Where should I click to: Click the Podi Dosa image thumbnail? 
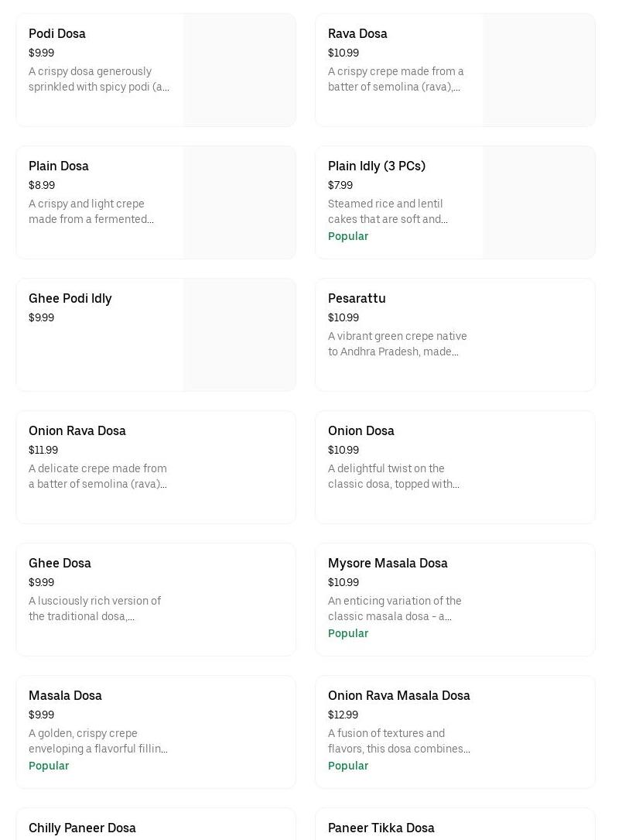[x=240, y=70]
